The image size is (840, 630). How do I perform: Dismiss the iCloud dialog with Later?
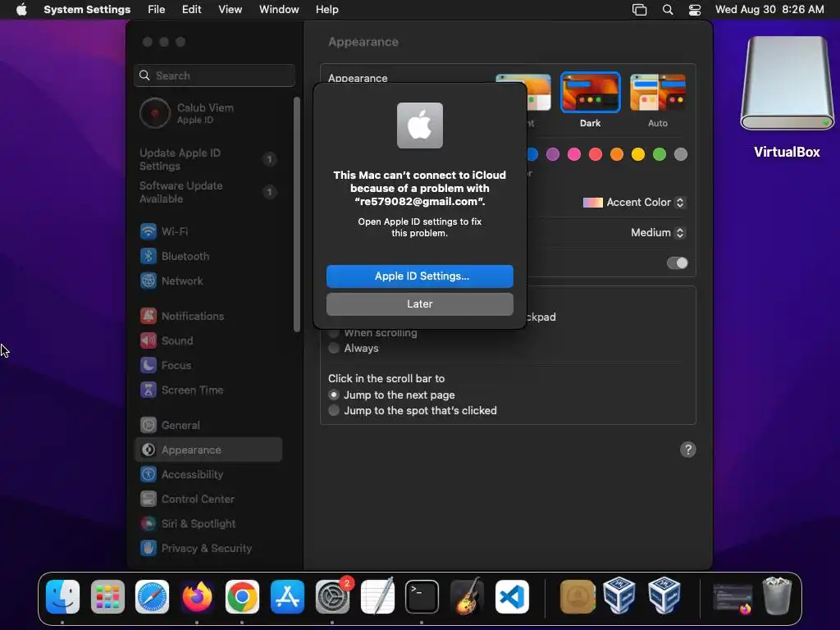(419, 304)
